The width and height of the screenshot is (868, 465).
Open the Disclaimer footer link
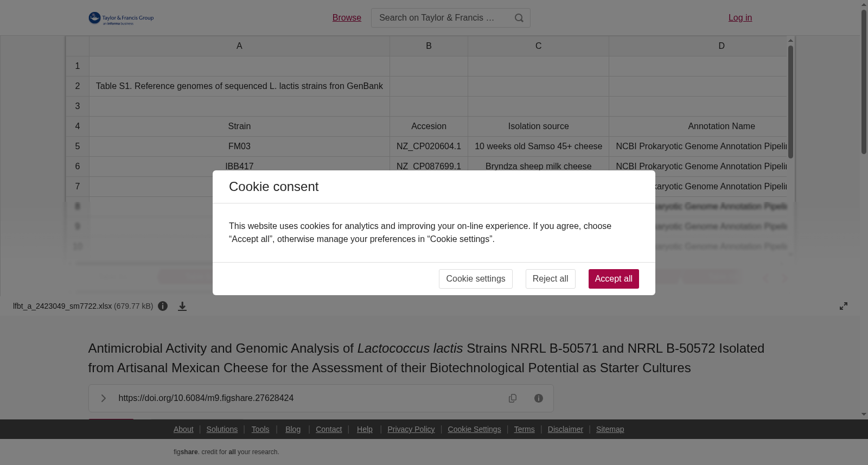pos(565,429)
